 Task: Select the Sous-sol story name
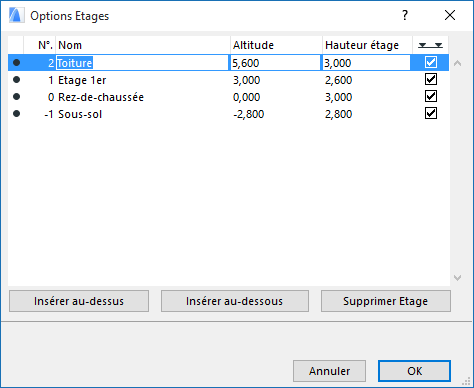point(80,114)
